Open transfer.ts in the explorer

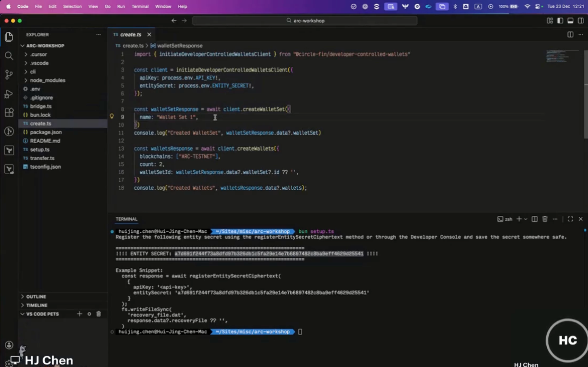pyautogui.click(x=42, y=158)
